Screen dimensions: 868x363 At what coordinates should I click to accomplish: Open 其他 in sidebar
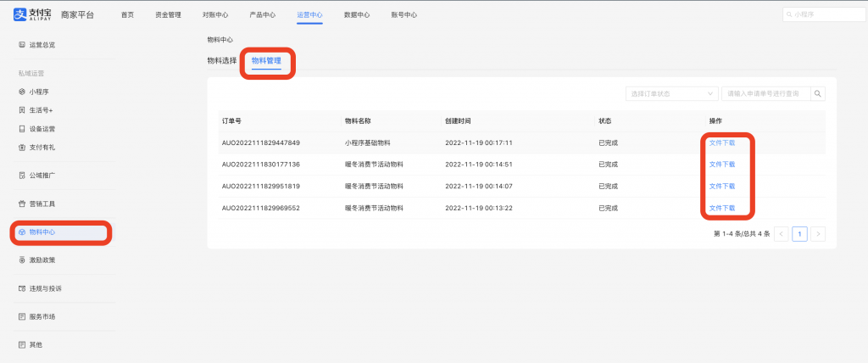point(36,344)
